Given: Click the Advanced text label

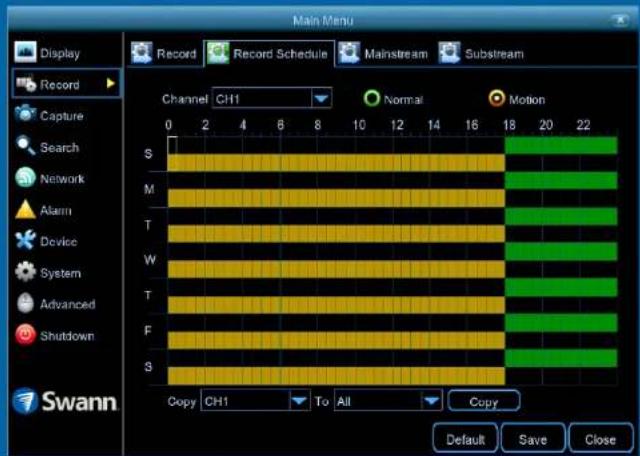Looking at the screenshot, I should pos(68,304).
